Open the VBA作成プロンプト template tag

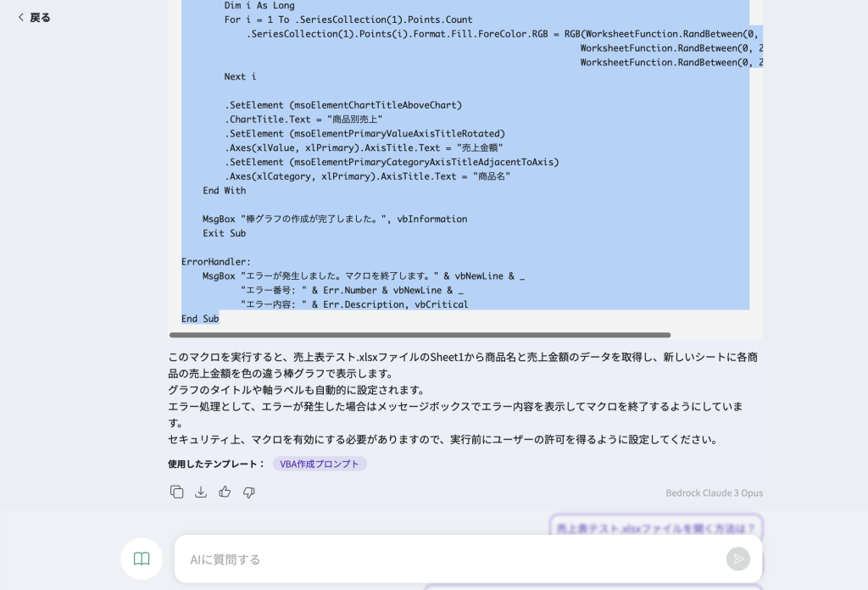click(x=320, y=464)
